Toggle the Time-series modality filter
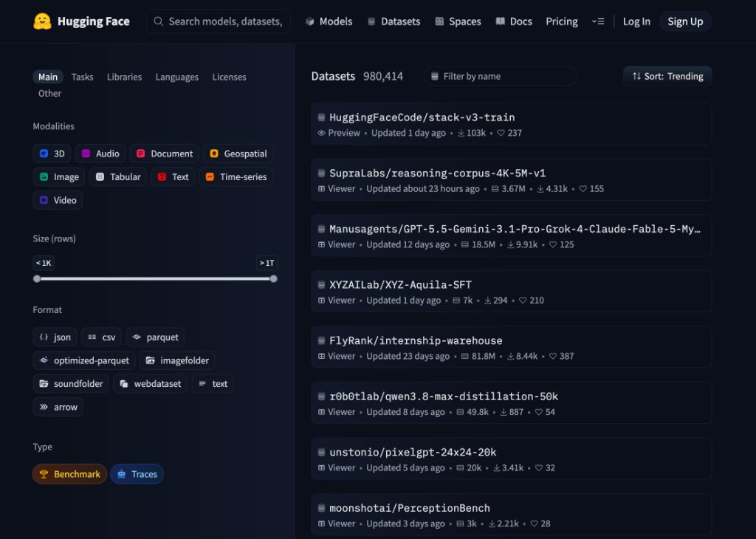The width and height of the screenshot is (756, 539). pyautogui.click(x=236, y=177)
